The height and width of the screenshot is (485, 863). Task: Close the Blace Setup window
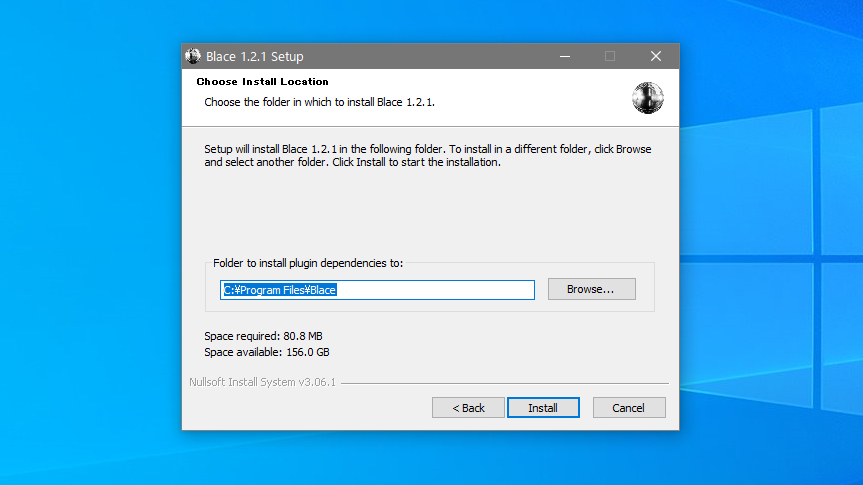pyautogui.click(x=656, y=56)
